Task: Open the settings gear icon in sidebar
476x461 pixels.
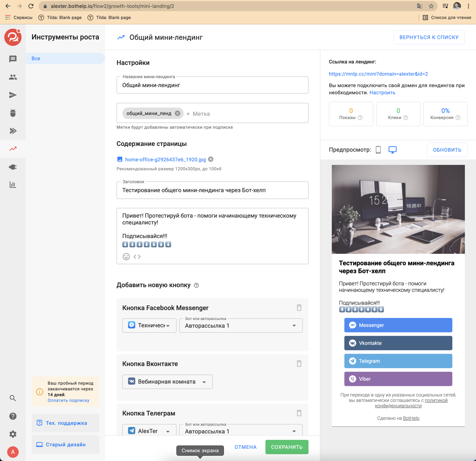Action: (x=13, y=434)
